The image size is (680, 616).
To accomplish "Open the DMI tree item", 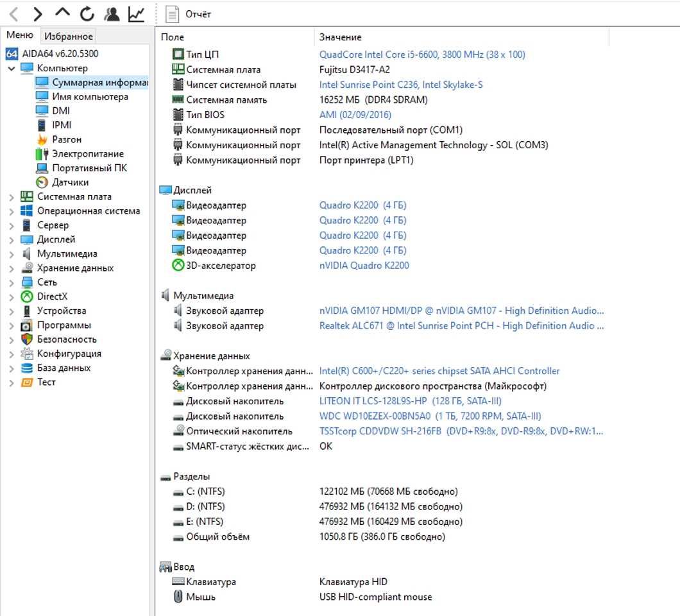I will pyautogui.click(x=61, y=111).
